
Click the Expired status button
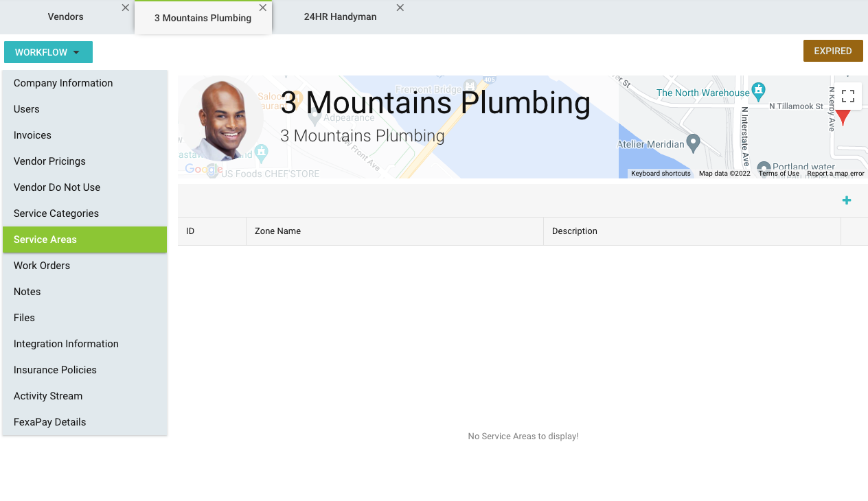pos(832,51)
